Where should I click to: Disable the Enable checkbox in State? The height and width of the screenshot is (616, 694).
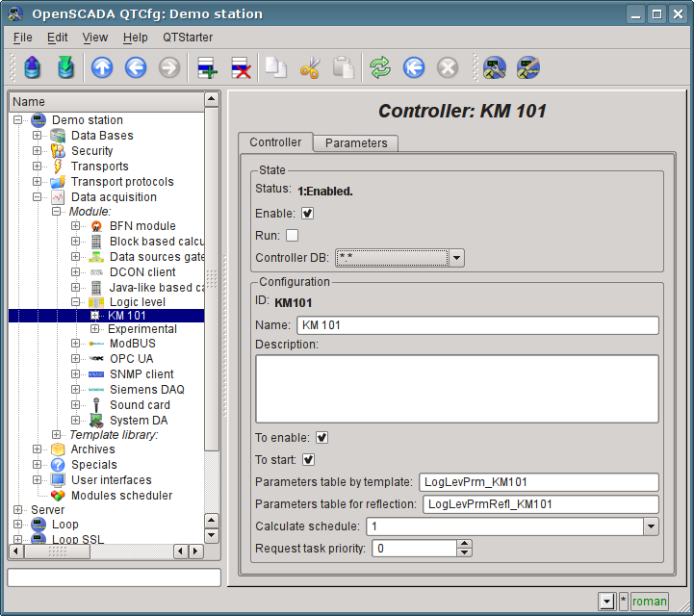[308, 214]
